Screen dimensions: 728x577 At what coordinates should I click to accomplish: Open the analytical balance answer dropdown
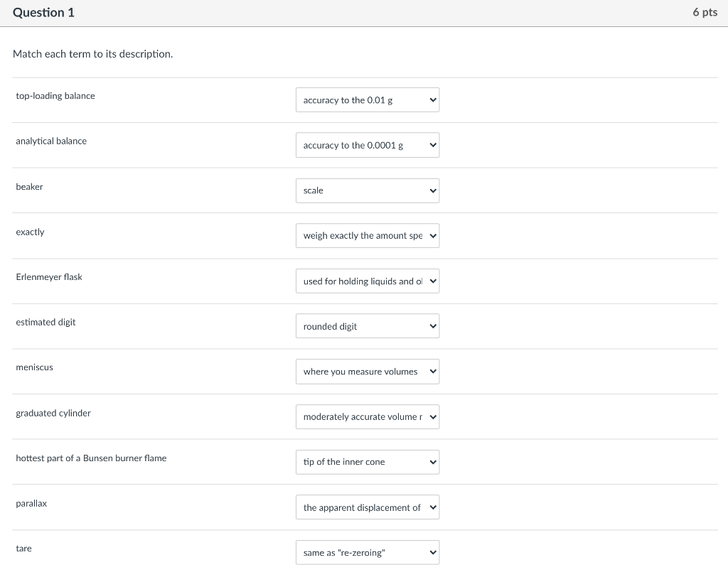[368, 145]
